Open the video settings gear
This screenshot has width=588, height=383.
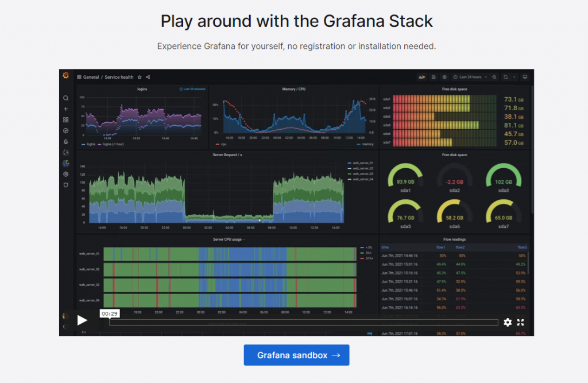tap(508, 322)
